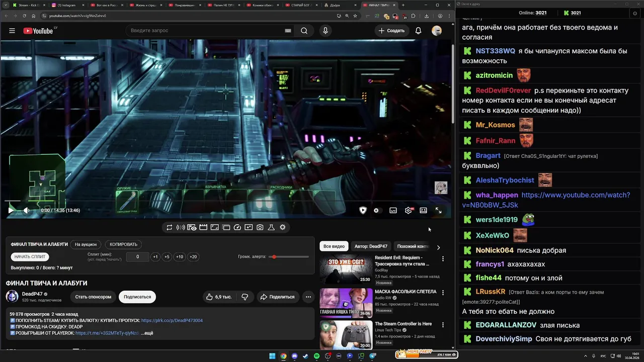Screen dimensions: 644x362
Task: Select the 'Все видео' filter chip
Action: coord(334,246)
